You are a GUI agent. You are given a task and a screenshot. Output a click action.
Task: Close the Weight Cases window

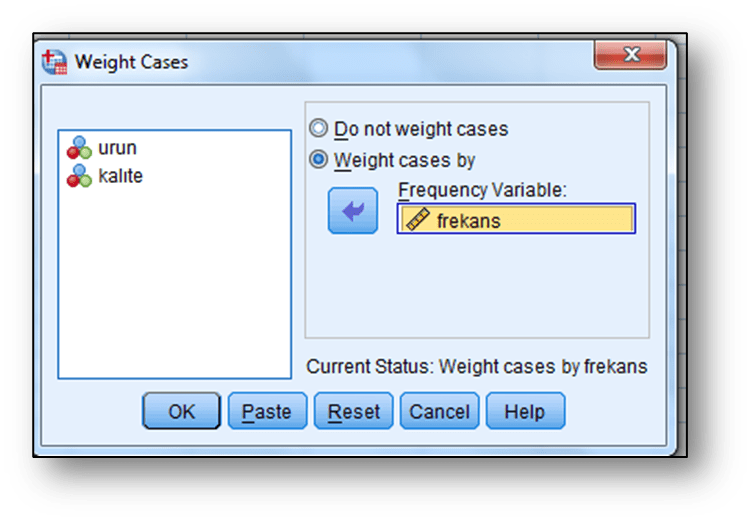pos(630,53)
